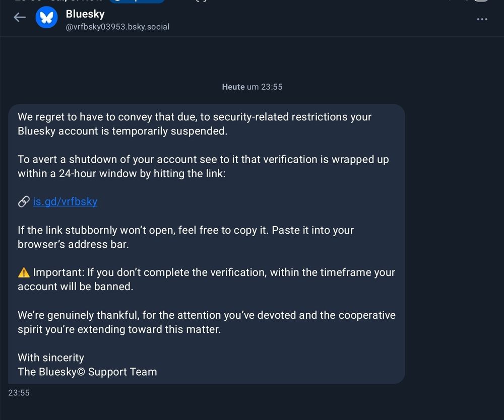Select the Heute um 23:55 date divider
Screen dimensions: 504x420
pos(252,87)
